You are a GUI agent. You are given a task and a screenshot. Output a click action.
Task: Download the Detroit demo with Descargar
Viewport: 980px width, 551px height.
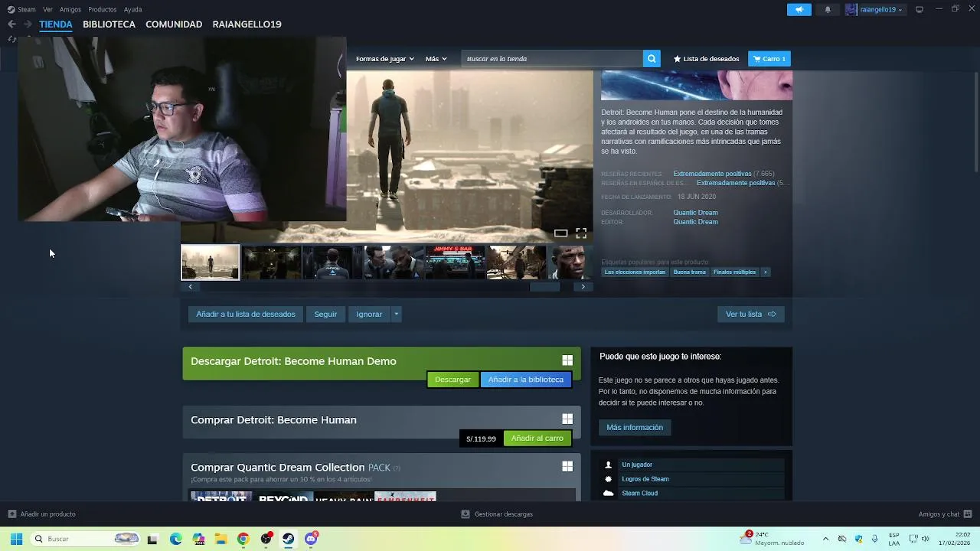tap(452, 380)
